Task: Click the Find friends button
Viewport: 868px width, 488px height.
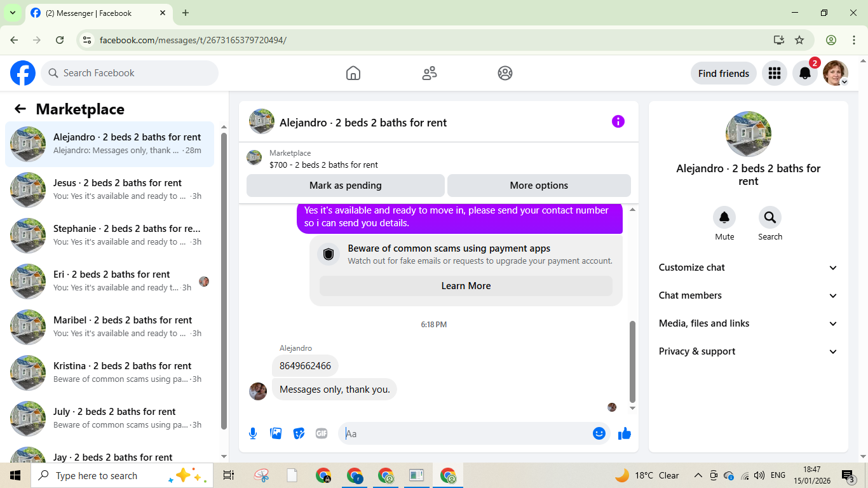Action: pos(724,73)
